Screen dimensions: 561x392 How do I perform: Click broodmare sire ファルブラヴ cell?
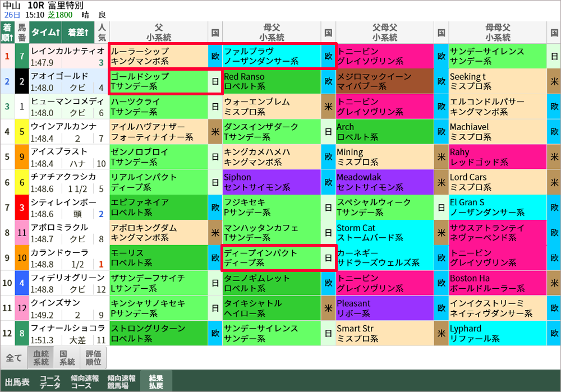pos(272,56)
